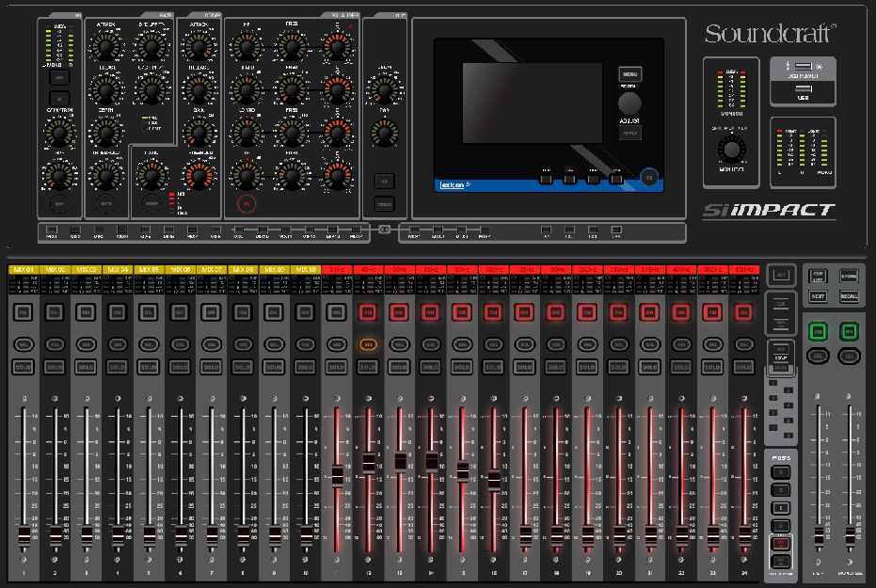Image resolution: width=876 pixels, height=588 pixels.
Task: Click the compressor ATTACK knob
Action: click(x=199, y=47)
